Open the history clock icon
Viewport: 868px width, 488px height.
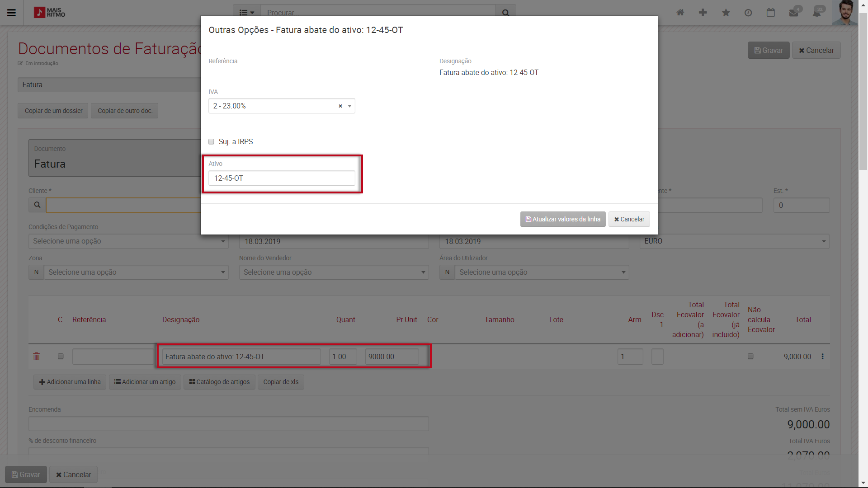[x=748, y=13]
